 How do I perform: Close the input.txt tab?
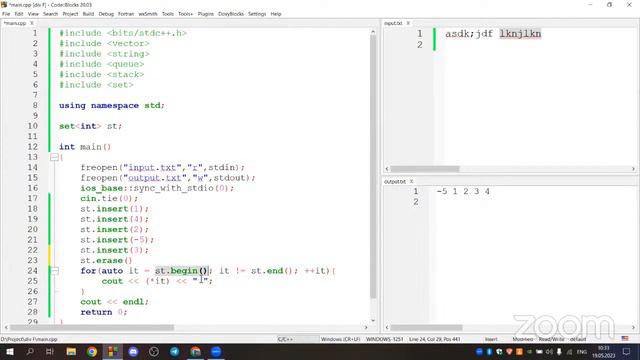pyautogui.click(x=408, y=23)
